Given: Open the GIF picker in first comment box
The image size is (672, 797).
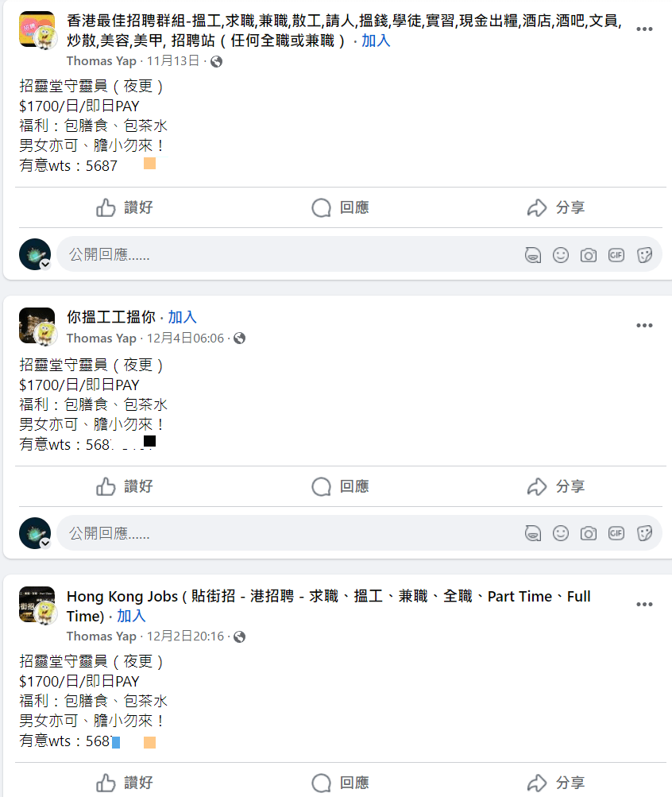Looking at the screenshot, I should tap(616, 255).
